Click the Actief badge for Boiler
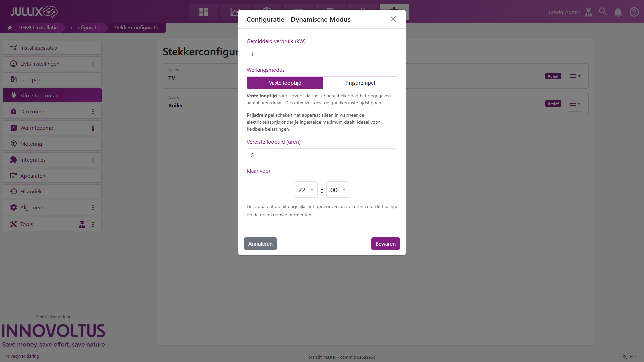 point(553,104)
